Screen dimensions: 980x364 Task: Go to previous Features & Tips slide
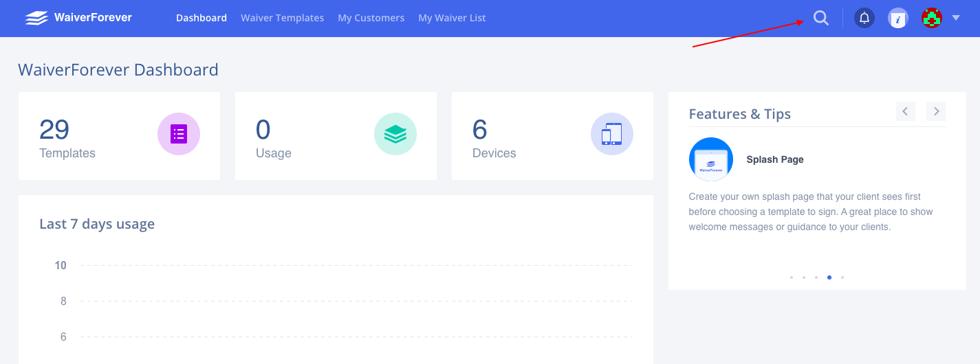pyautogui.click(x=906, y=111)
